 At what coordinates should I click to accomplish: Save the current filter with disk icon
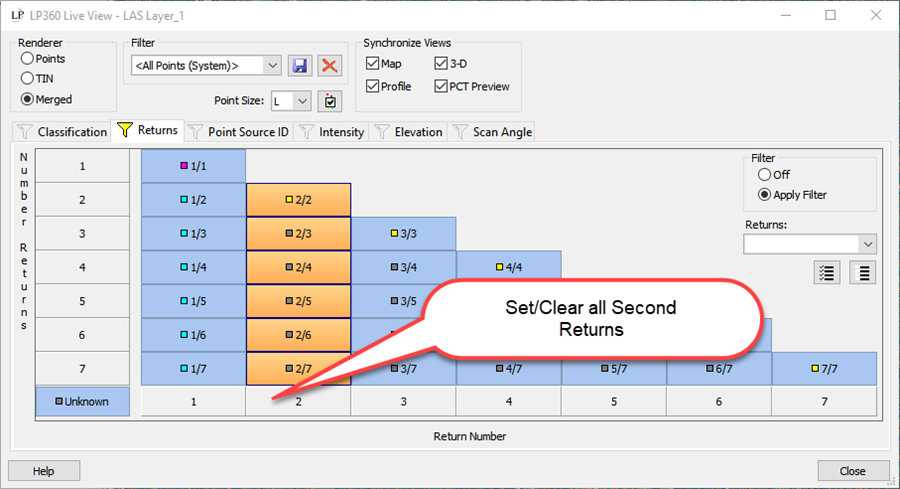tap(300, 65)
